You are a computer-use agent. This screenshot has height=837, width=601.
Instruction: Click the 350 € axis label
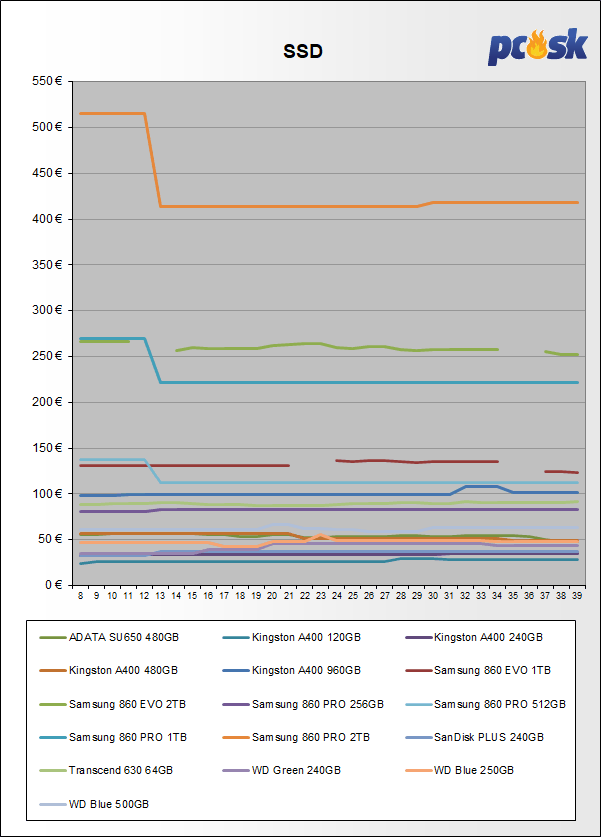pos(47,265)
